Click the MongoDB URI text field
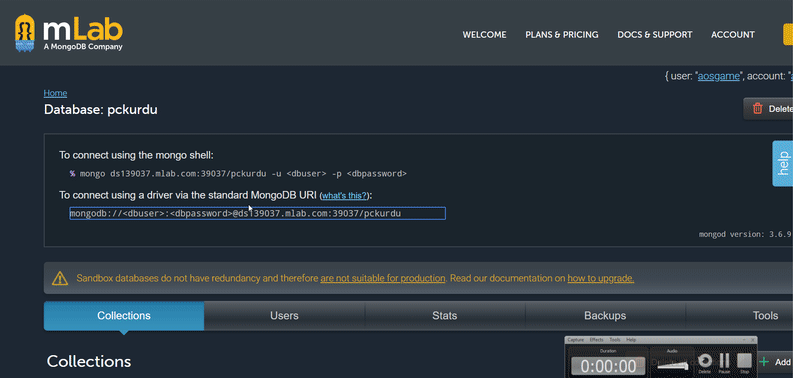 257,214
